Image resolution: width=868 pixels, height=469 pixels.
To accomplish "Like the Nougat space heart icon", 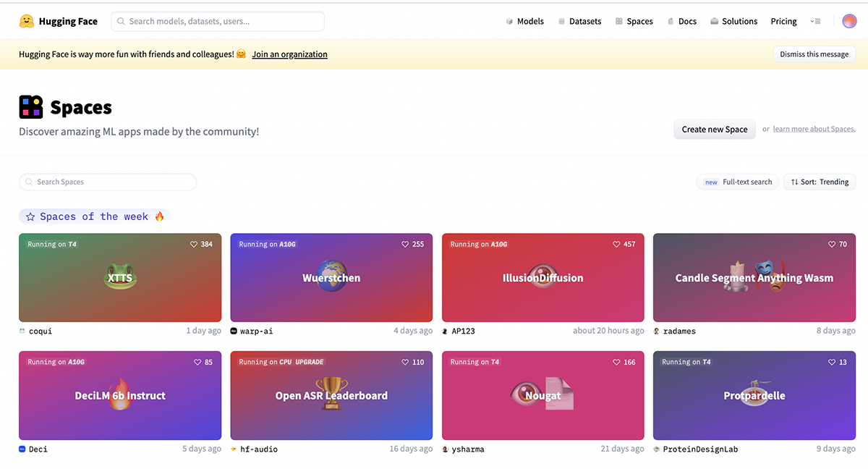I will pos(616,363).
